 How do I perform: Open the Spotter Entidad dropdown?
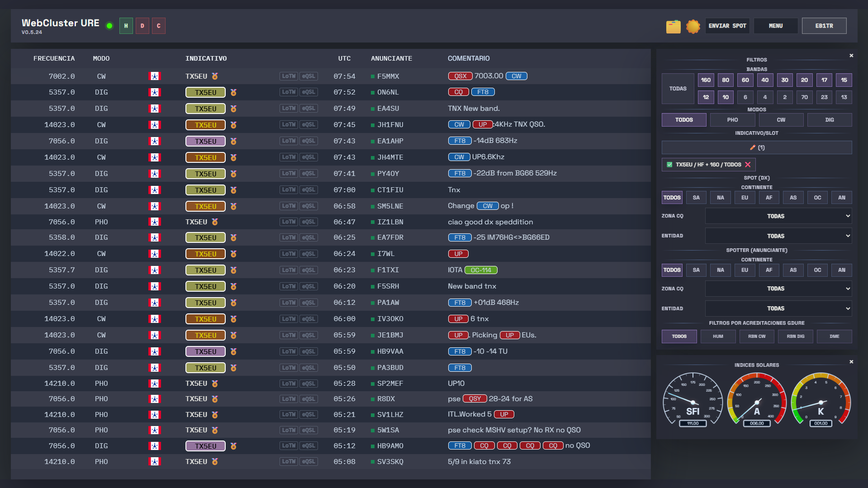[x=778, y=308]
